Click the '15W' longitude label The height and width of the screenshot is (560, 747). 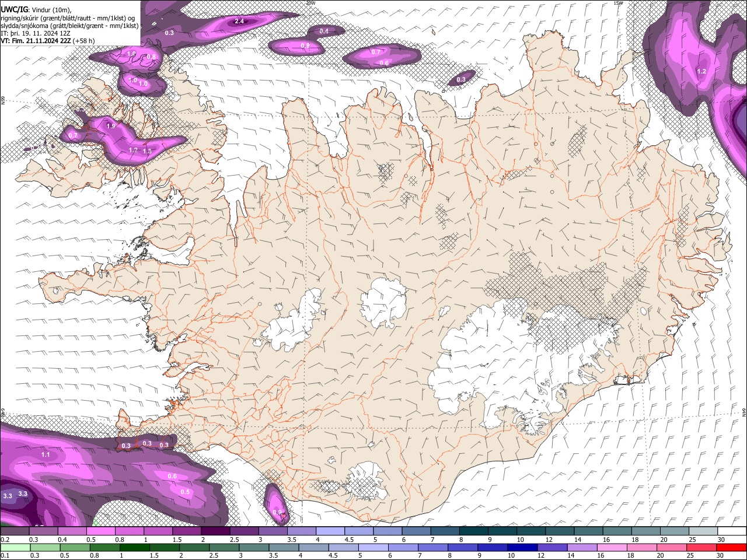(x=618, y=3)
